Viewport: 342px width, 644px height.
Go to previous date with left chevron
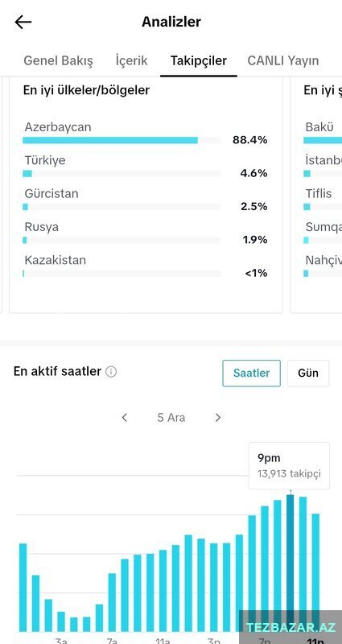click(x=125, y=418)
